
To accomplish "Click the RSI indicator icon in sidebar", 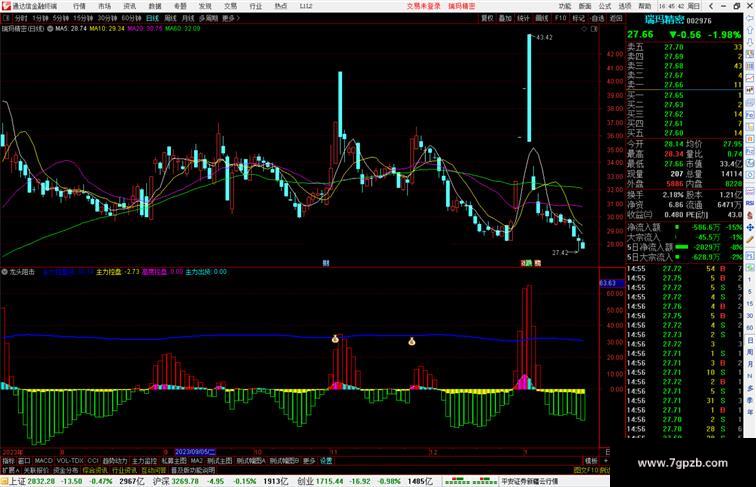I will 750,203.
